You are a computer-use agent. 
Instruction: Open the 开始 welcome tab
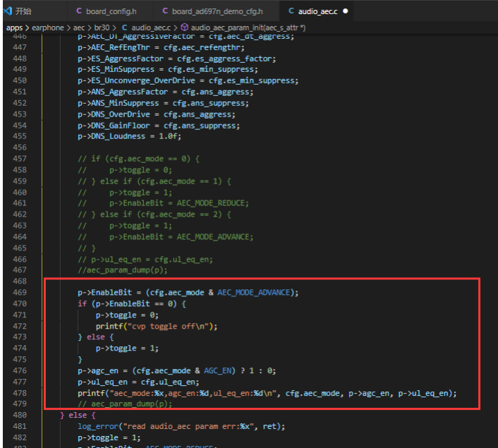click(23, 11)
